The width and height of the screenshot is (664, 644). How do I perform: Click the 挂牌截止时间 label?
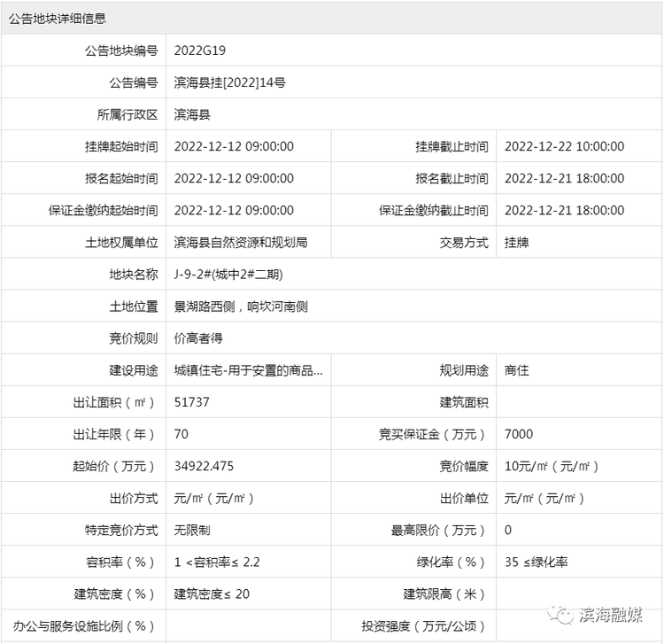pos(452,146)
